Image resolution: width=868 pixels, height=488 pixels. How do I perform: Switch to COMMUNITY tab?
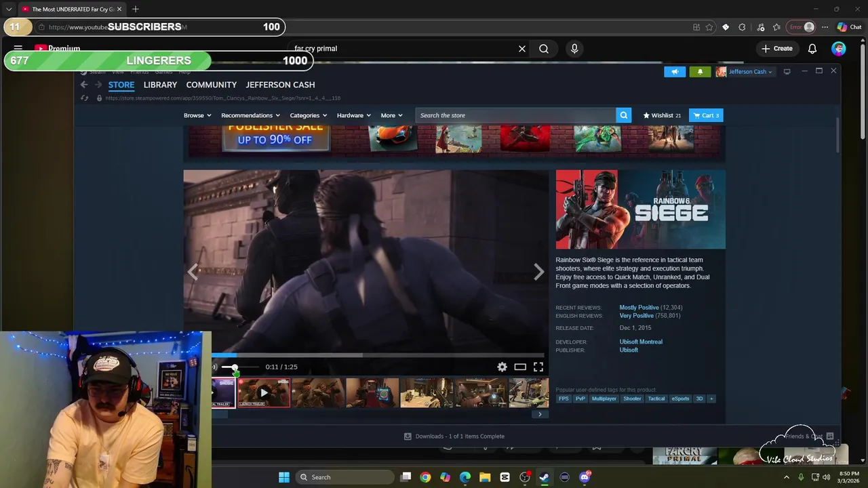(x=212, y=85)
